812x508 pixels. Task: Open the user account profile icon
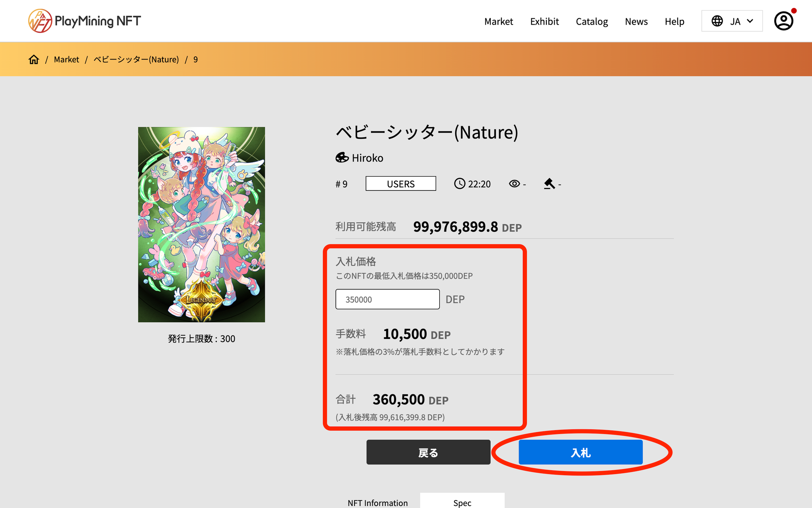point(783,21)
